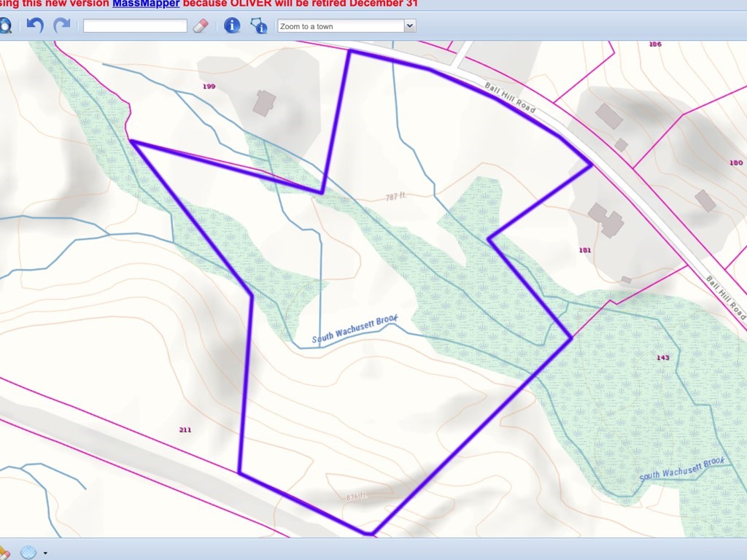Viewport: 747px width, 560px height.
Task: Click into the Zoom to a town combo field
Action: [x=341, y=26]
